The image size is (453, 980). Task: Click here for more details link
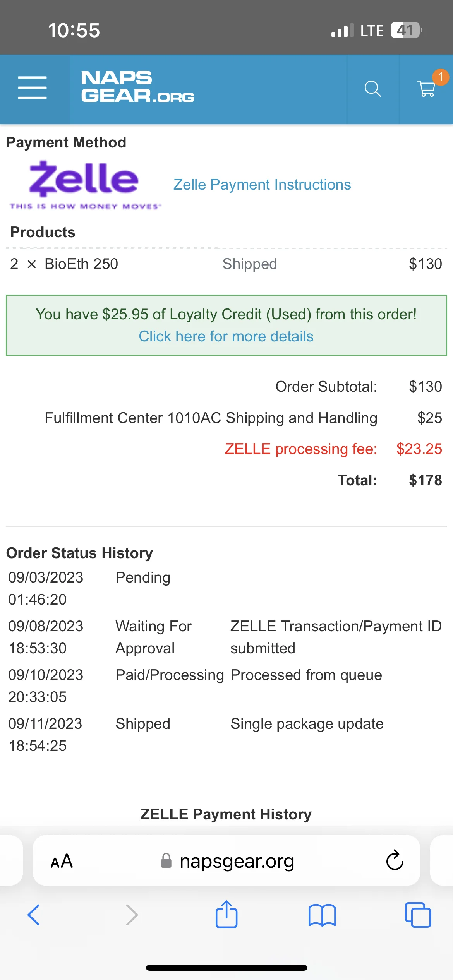[x=226, y=336]
